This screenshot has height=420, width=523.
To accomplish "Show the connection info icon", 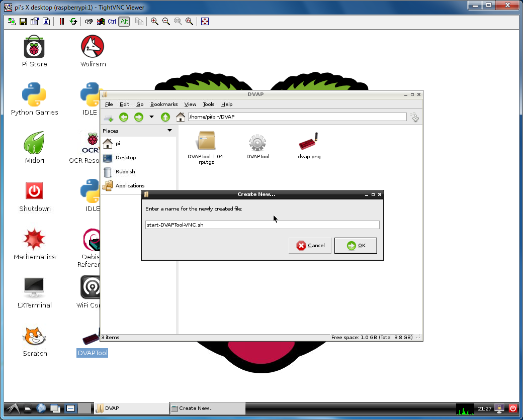I will tap(46, 21).
